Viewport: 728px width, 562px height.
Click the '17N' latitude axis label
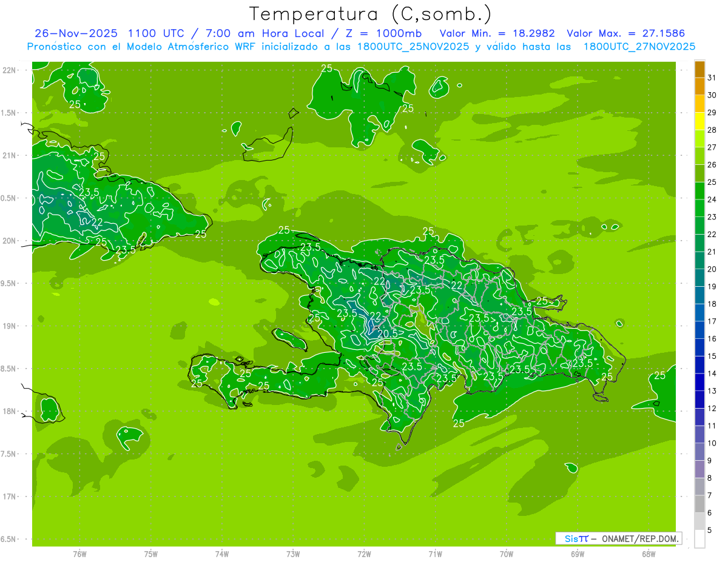coord(10,497)
